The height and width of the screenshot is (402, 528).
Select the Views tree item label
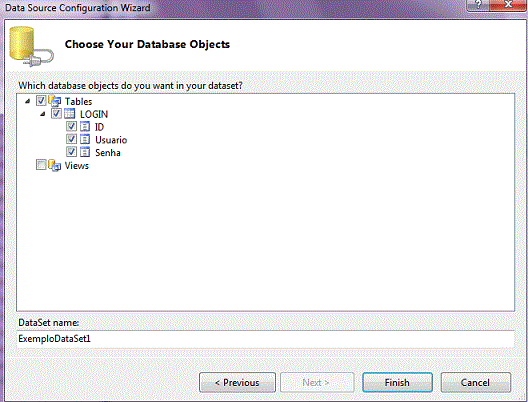(x=77, y=165)
